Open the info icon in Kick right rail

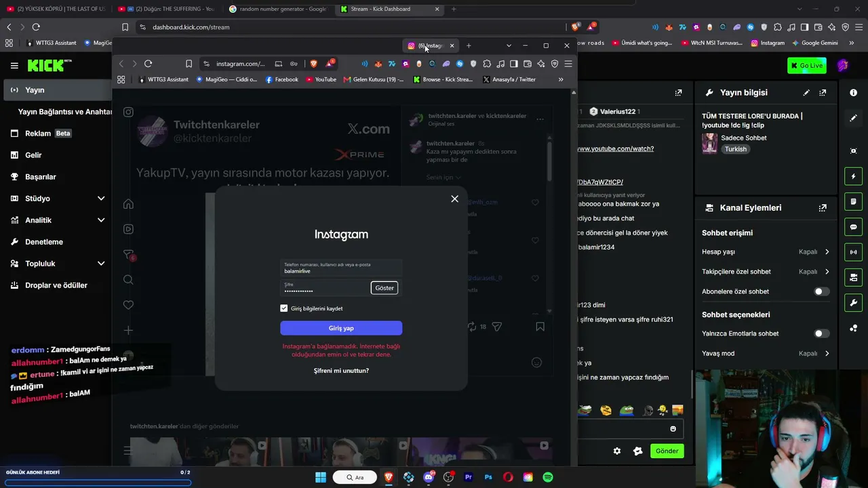[853, 92]
